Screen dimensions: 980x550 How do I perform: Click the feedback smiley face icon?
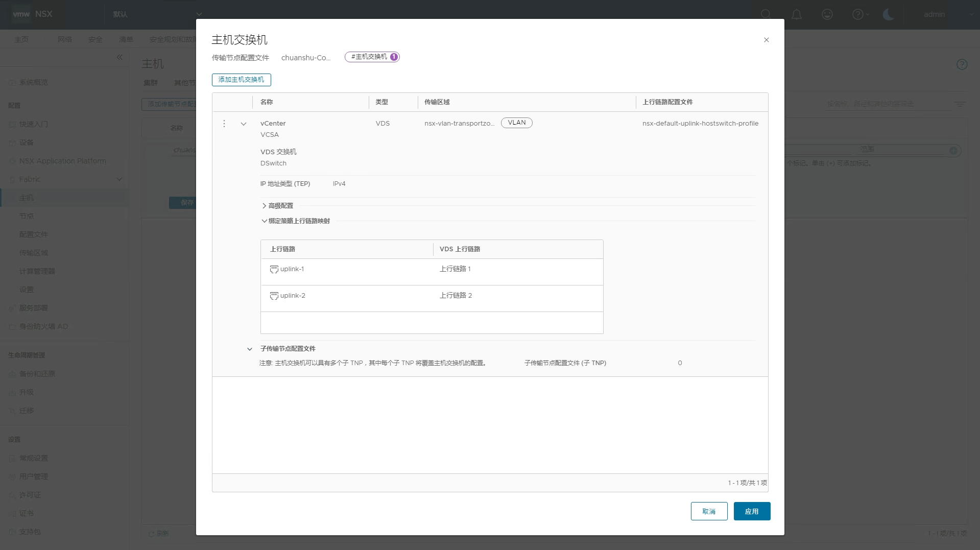click(827, 14)
